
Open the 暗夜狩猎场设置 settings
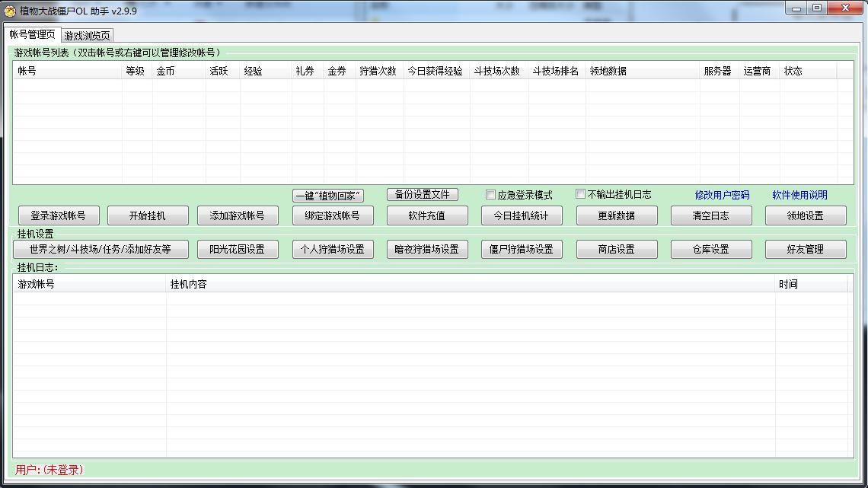(427, 249)
